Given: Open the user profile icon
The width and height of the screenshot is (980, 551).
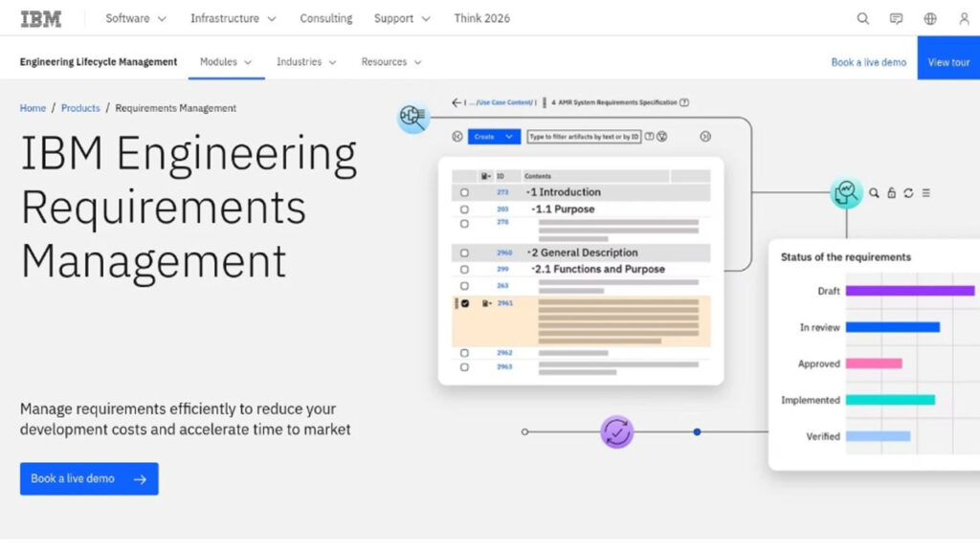Looking at the screenshot, I should [x=964, y=19].
